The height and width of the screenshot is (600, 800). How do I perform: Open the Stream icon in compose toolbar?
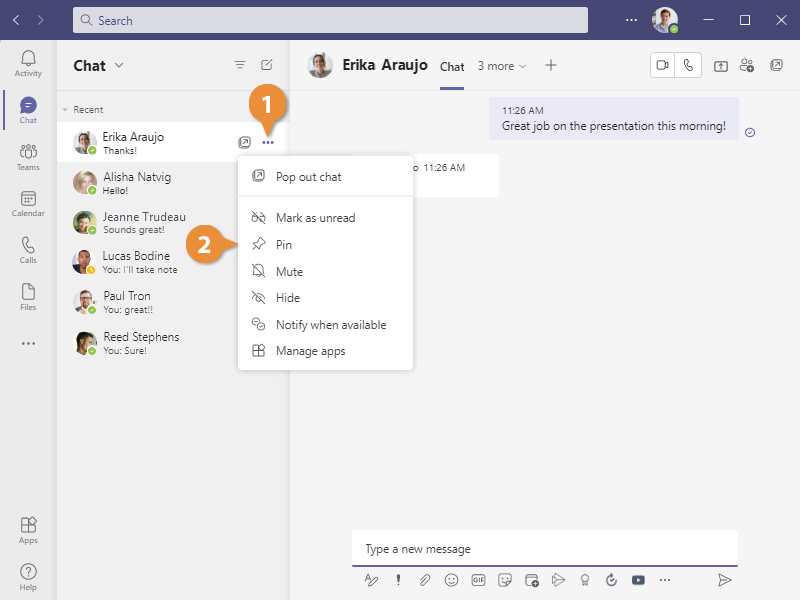558,580
